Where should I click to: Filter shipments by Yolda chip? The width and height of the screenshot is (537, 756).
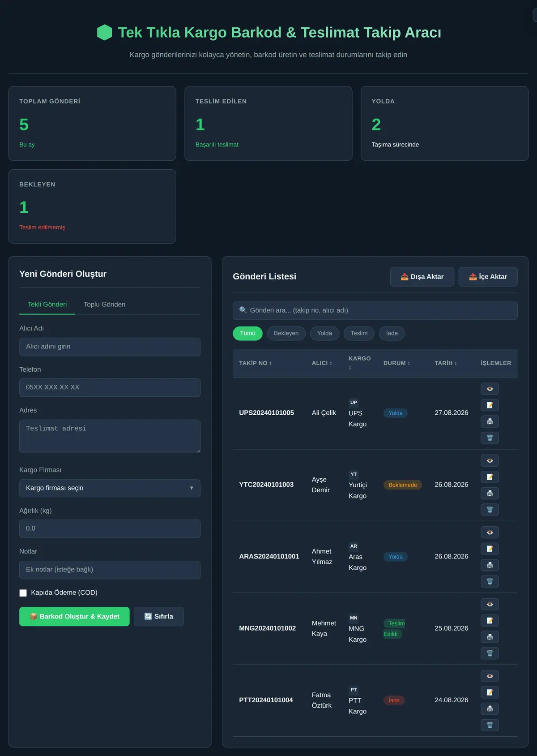click(324, 333)
